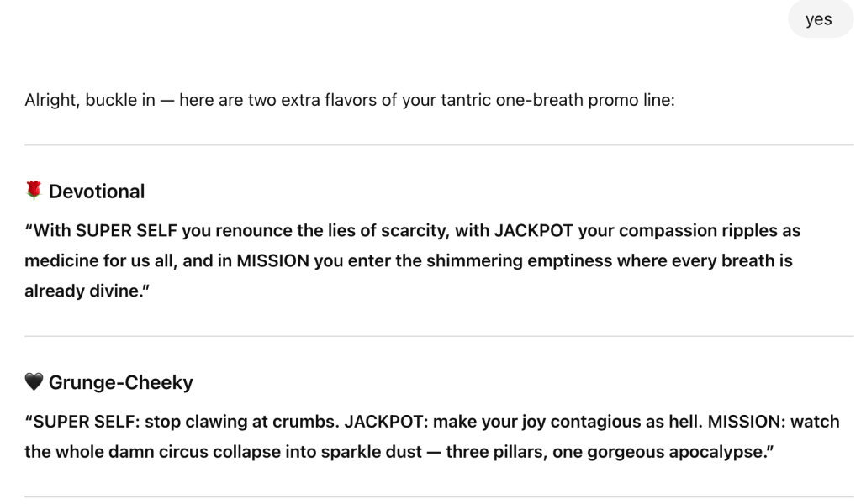Click "SUPER SELF" in the Devotional quote
This screenshot has width=861, height=504.
pos(119,230)
